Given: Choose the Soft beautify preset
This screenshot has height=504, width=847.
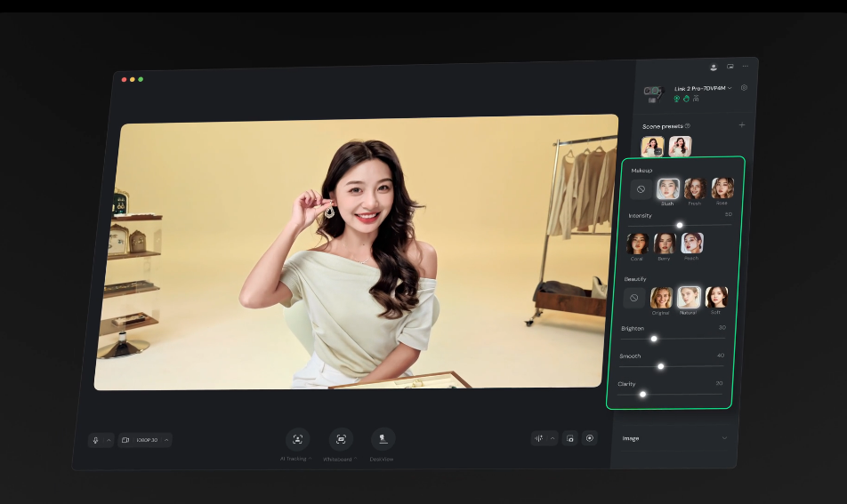Looking at the screenshot, I should point(716,298).
